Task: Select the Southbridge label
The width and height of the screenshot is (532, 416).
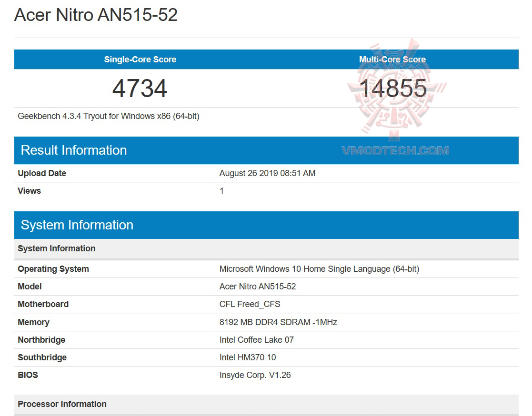Action: [42, 357]
